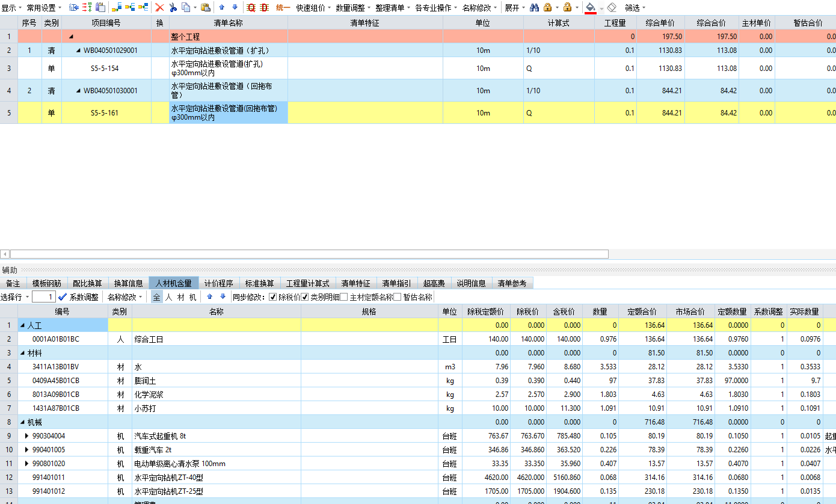Select the 全 filter toggle
The height and width of the screenshot is (504, 836).
tap(156, 297)
